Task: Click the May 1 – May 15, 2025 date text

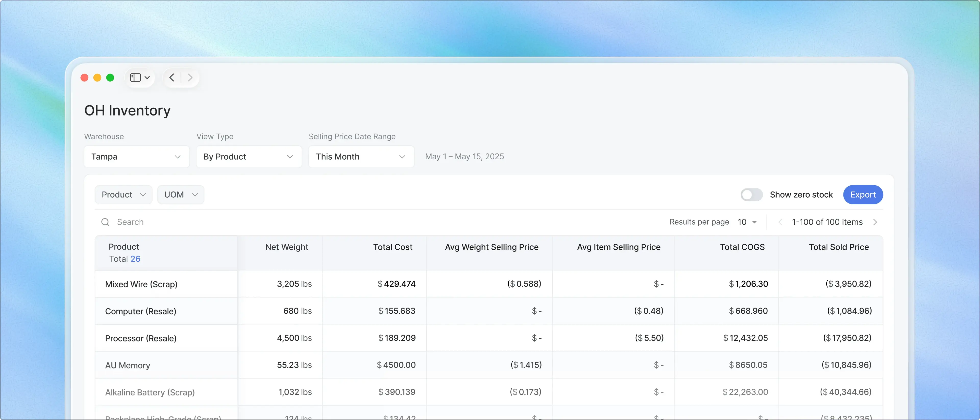Action: [464, 157]
